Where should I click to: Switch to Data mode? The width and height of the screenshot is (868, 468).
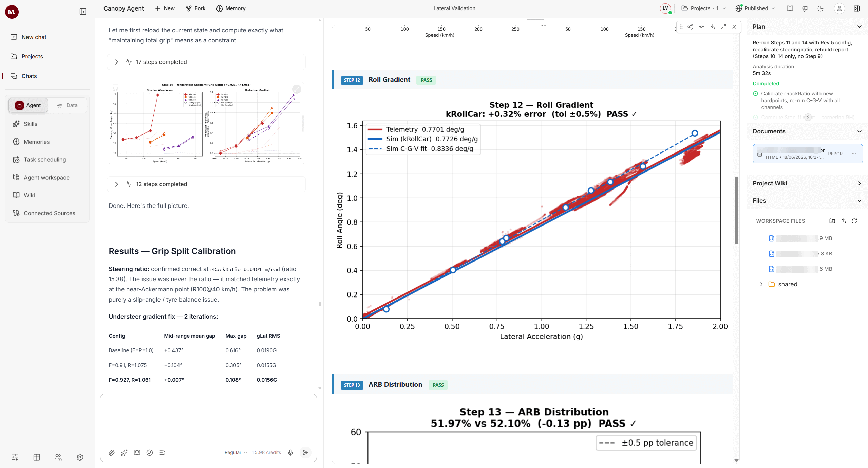[68, 105]
